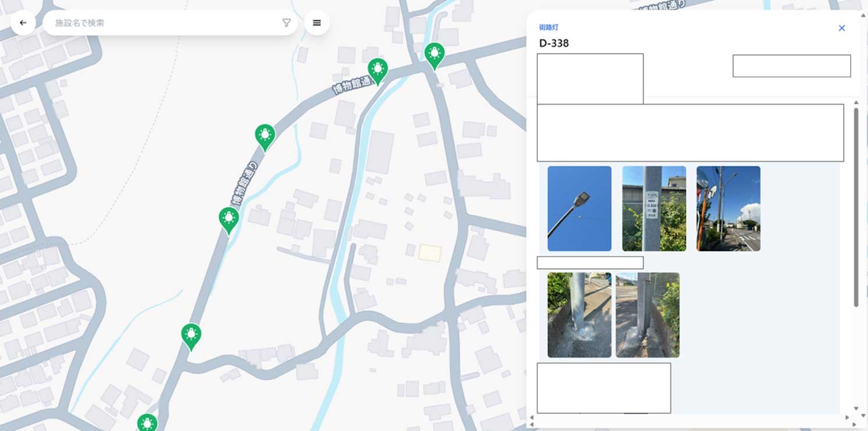The height and width of the screenshot is (431, 868).
Task: Click the D-338 facility title
Action: point(554,43)
